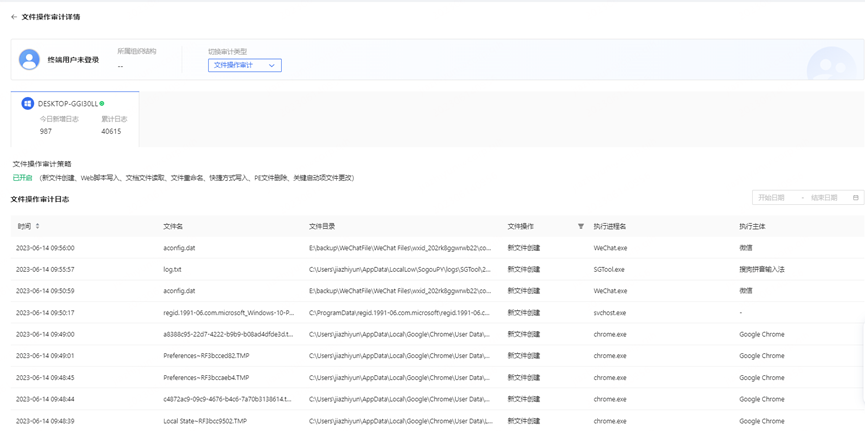Click the SGTool.exe process name
The height and width of the screenshot is (431, 865).
click(x=609, y=269)
